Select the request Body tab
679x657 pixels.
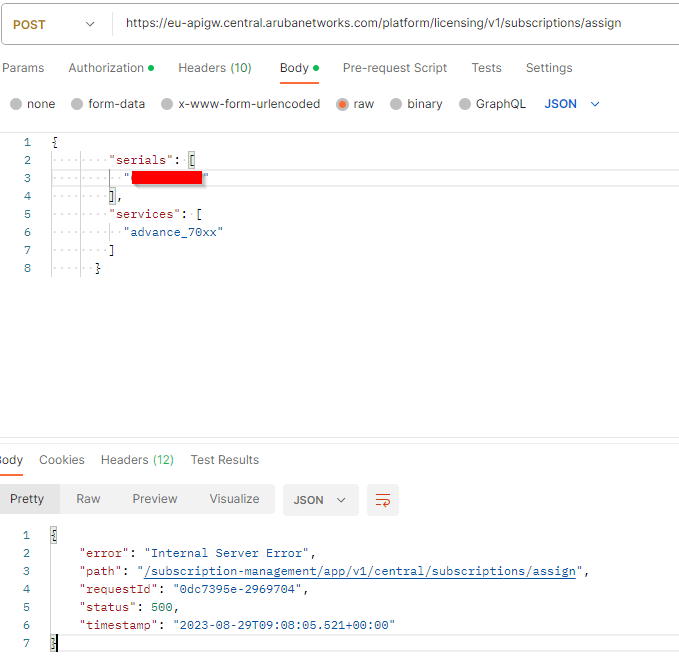click(299, 68)
